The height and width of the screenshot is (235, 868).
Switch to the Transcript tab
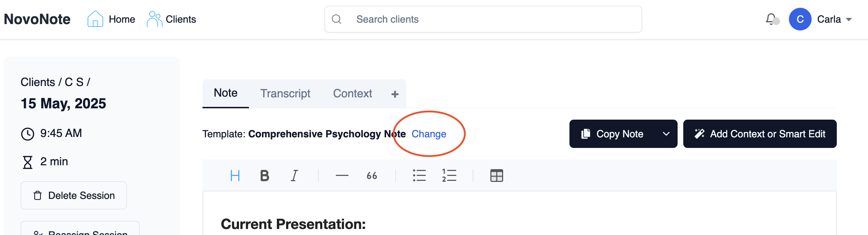285,93
